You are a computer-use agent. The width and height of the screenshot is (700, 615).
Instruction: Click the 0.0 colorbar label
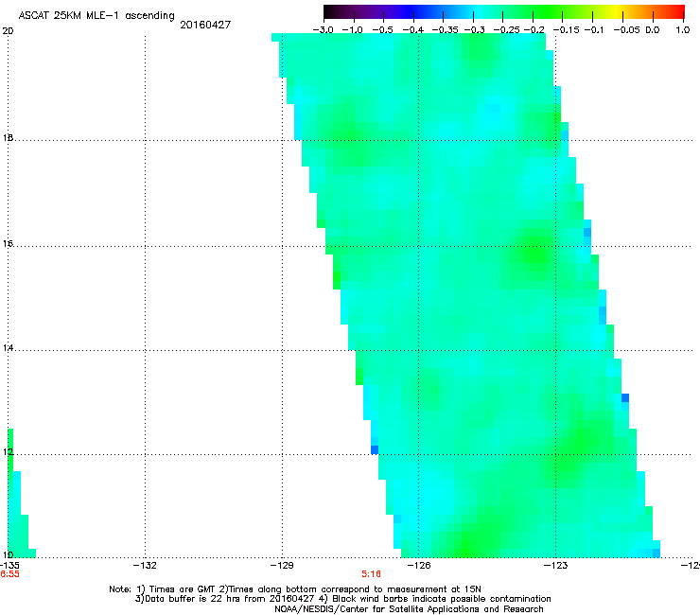[653, 30]
